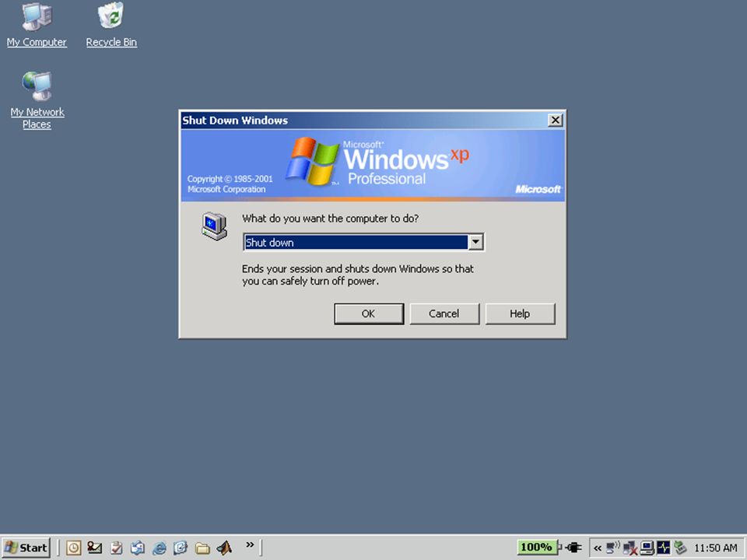Click the computer icon in the dialog

(214, 226)
